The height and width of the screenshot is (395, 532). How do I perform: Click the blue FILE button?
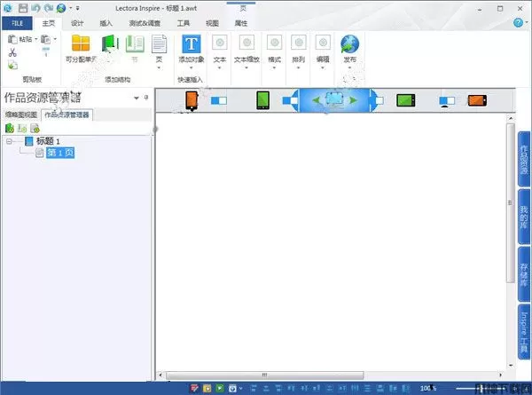pyautogui.click(x=17, y=23)
